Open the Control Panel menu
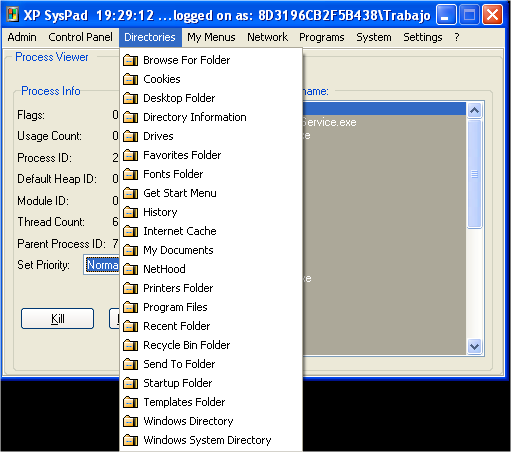This screenshot has height=452, width=511. pos(80,37)
